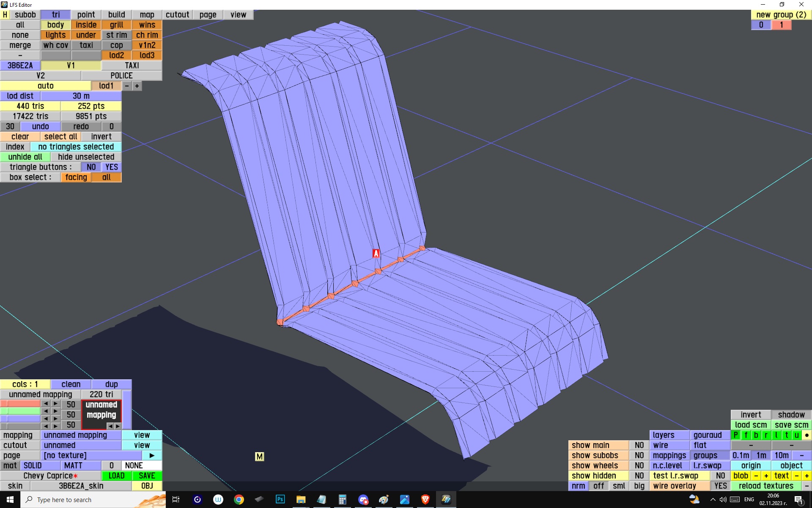Click the text size minus button
Viewport: 812px width, 508px height.
click(797, 475)
